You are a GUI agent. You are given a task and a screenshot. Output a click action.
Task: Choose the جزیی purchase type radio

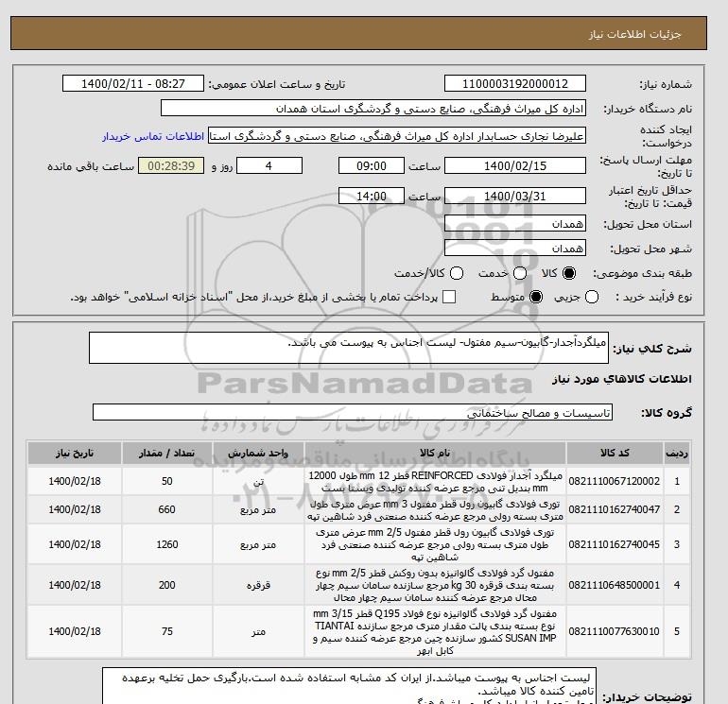(592, 297)
